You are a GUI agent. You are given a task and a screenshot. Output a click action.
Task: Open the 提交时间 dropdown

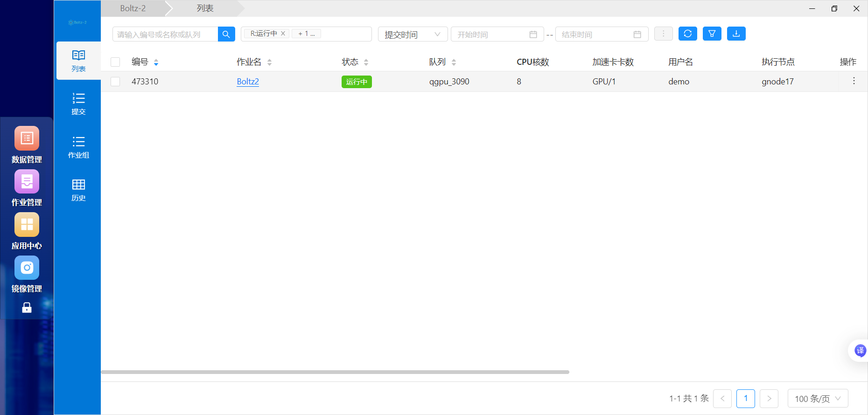pyautogui.click(x=413, y=34)
